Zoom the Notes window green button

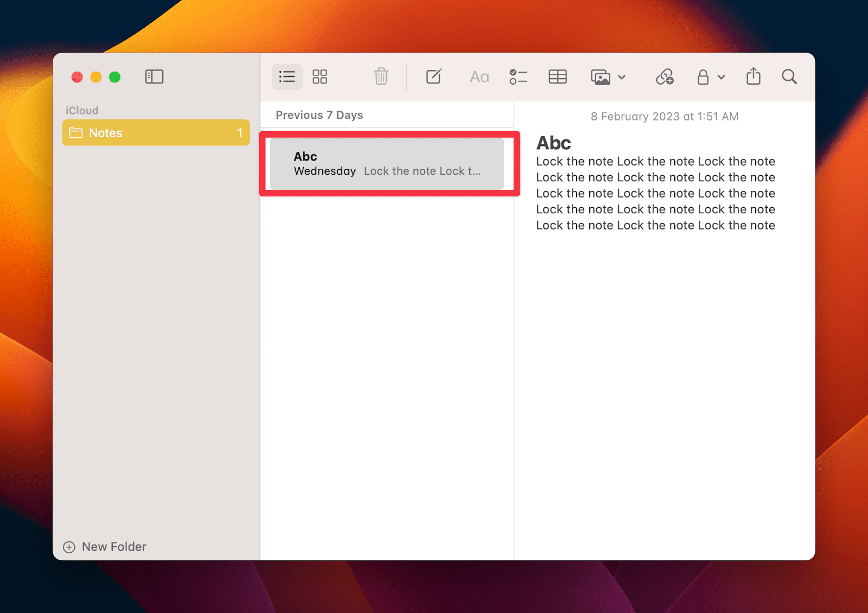tap(114, 77)
